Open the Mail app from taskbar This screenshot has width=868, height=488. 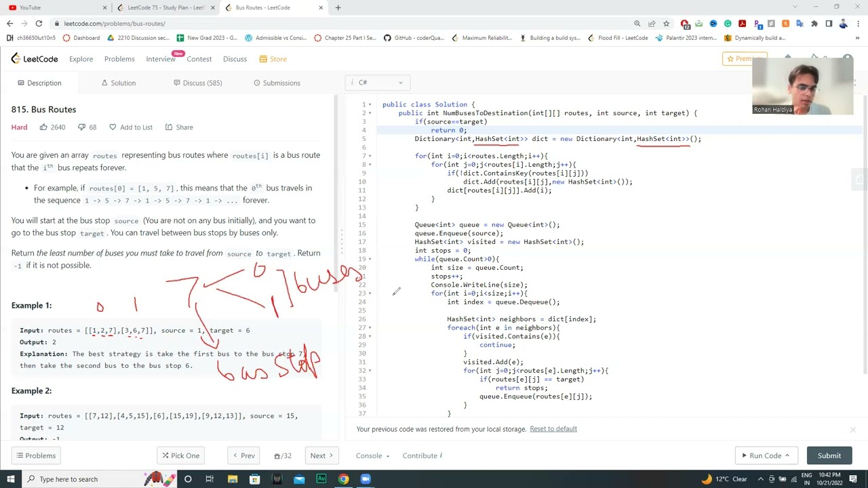point(299,479)
